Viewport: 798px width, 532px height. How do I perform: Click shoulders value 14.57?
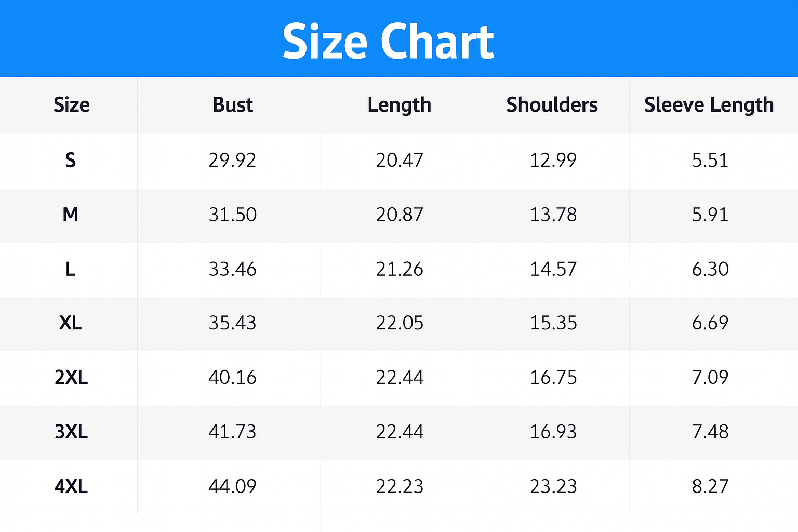coord(553,269)
